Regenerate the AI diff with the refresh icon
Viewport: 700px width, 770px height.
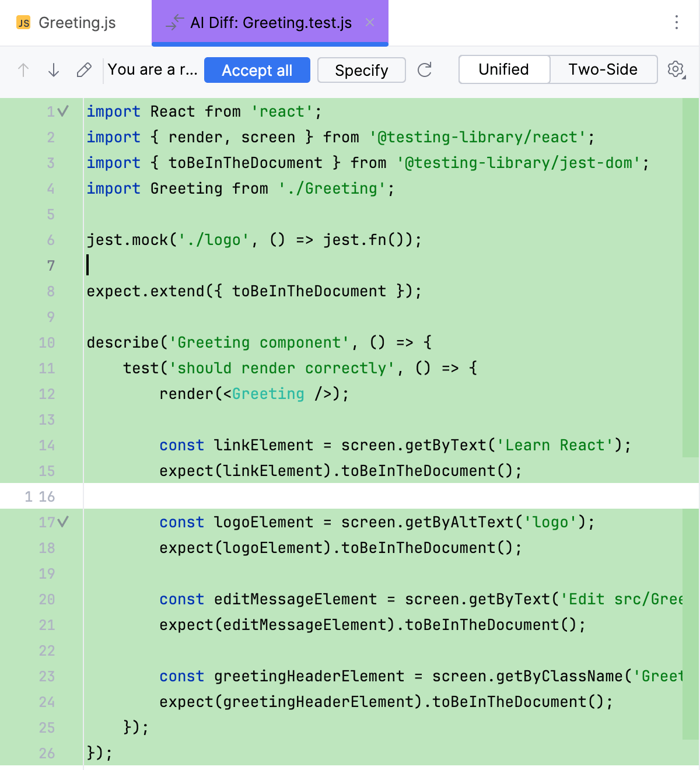click(x=425, y=69)
